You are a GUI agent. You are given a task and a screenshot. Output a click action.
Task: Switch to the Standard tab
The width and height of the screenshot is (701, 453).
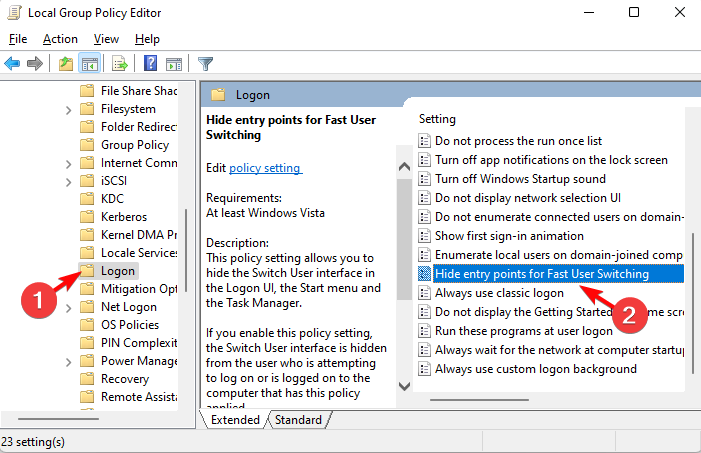[298, 419]
